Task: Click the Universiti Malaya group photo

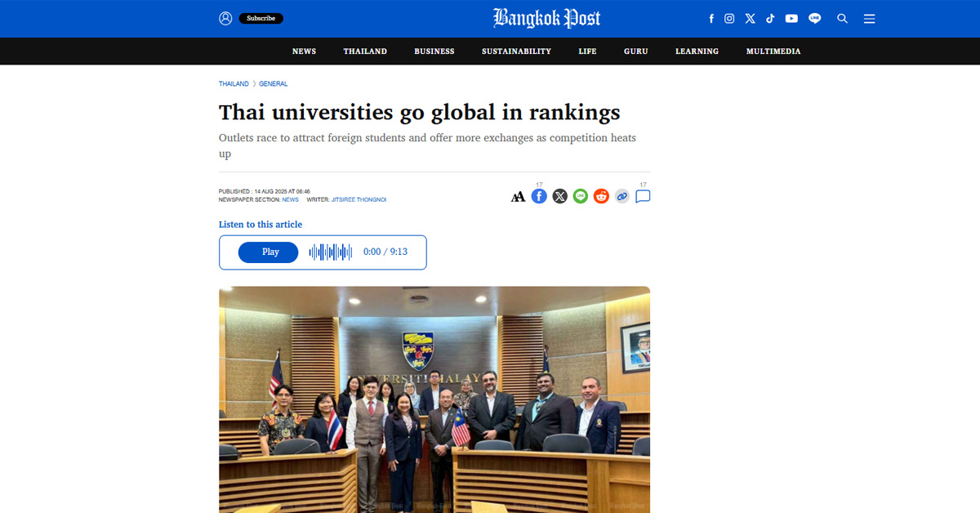Action: pyautogui.click(x=434, y=399)
